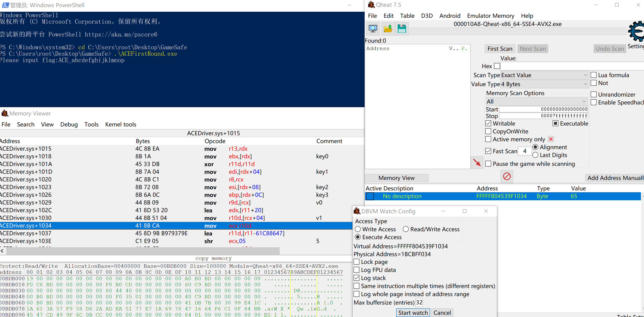Click the red clear list circle icon

coord(507,176)
